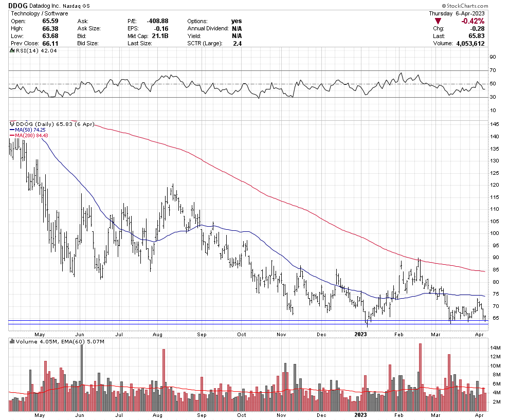
Task: Click the Bid Size label
Action: coord(87,43)
